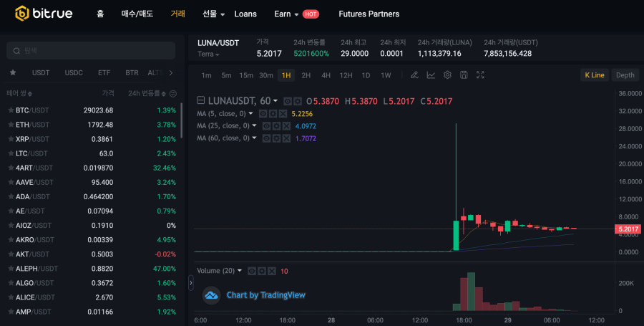The image size is (644, 326).
Task: Collapse the side pair list panel handle
Action: click(x=190, y=283)
